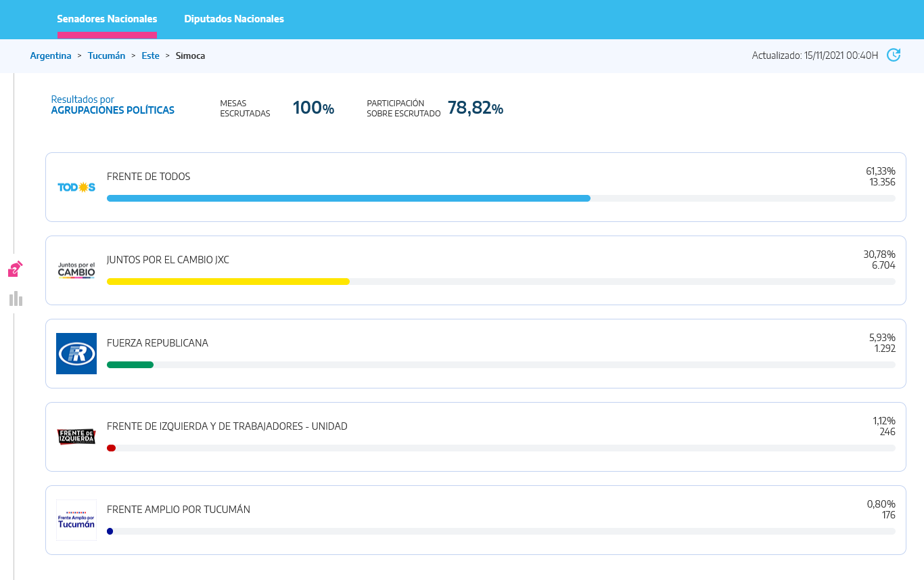Click the blue Frente de Todos progress bar
The width and height of the screenshot is (924, 580).
pyautogui.click(x=348, y=198)
